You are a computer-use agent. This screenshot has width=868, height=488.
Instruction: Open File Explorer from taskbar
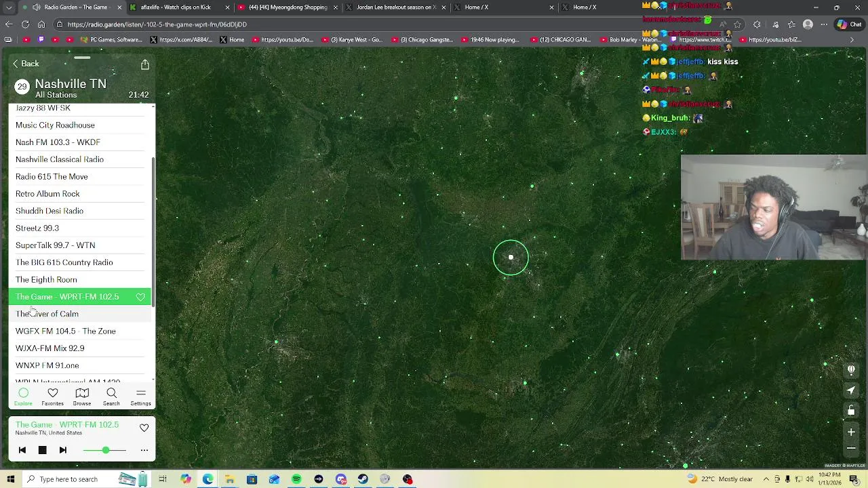[x=230, y=479]
